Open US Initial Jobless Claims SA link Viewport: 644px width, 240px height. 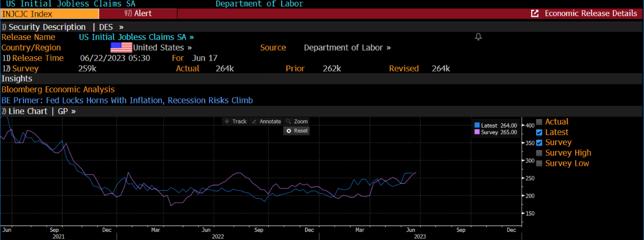point(136,37)
